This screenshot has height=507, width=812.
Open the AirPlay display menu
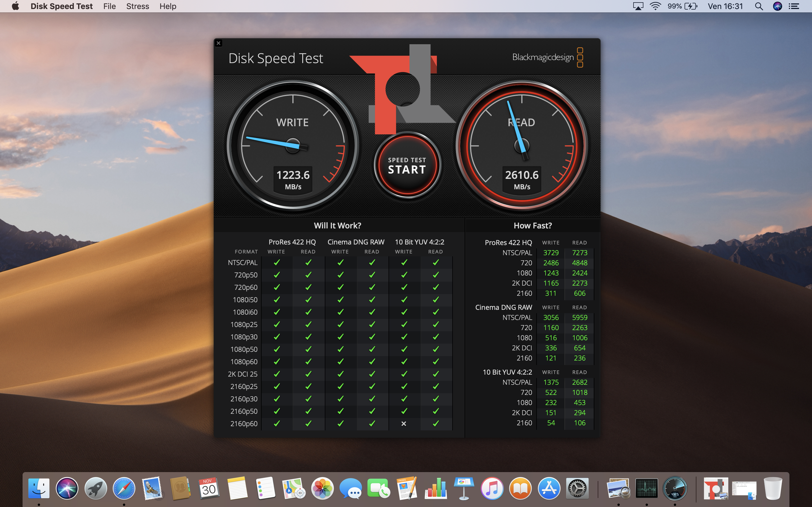pyautogui.click(x=638, y=6)
